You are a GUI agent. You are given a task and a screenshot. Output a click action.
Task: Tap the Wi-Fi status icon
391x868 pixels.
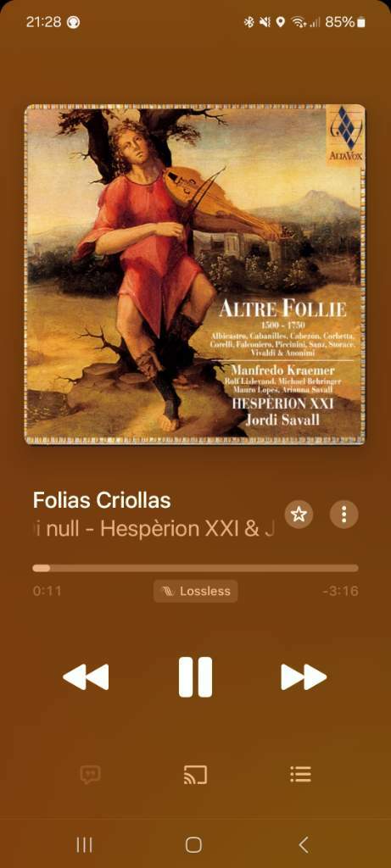coord(299,22)
